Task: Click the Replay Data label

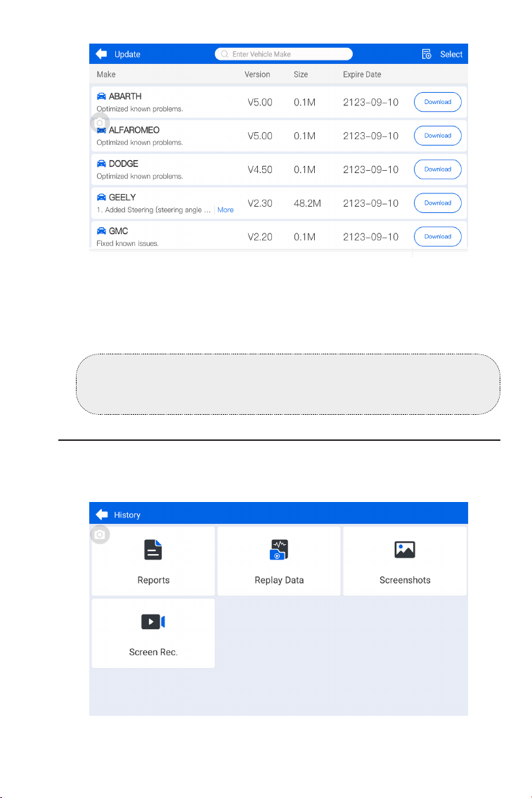Action: pyautogui.click(x=279, y=580)
